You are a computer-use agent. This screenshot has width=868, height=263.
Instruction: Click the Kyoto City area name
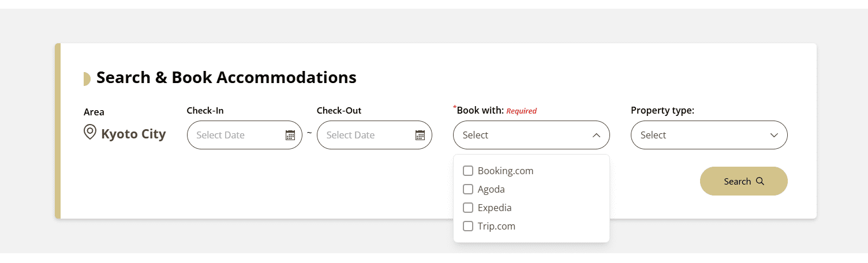coord(133,134)
